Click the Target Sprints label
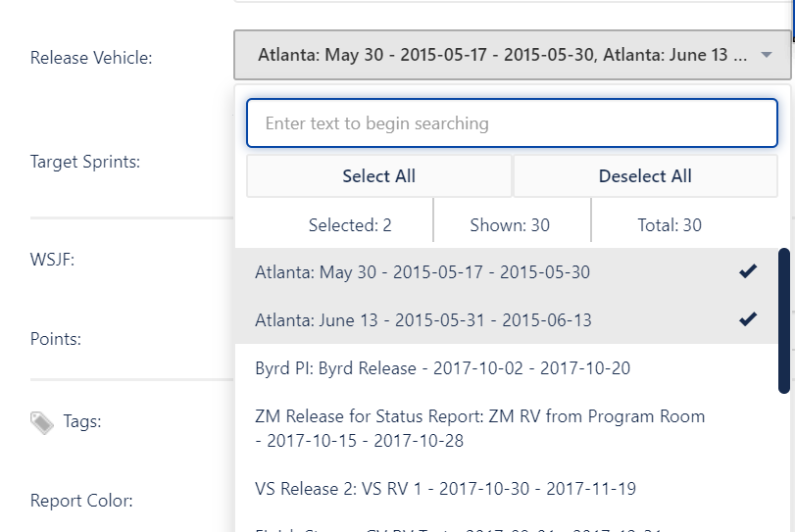Image resolution: width=795 pixels, height=532 pixels. pos(85,162)
